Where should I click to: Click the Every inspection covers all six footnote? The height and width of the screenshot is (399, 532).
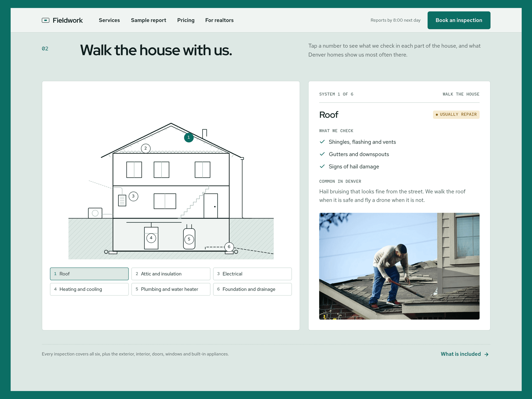(x=135, y=354)
